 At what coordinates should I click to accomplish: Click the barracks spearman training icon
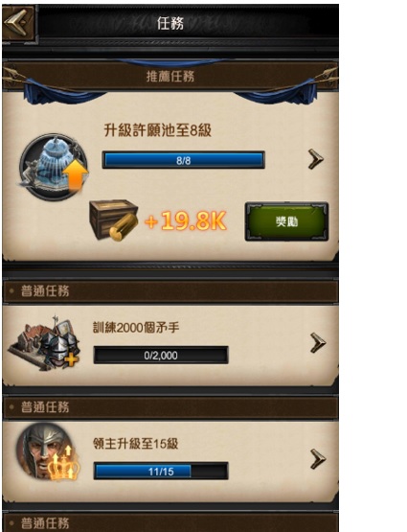(44, 343)
